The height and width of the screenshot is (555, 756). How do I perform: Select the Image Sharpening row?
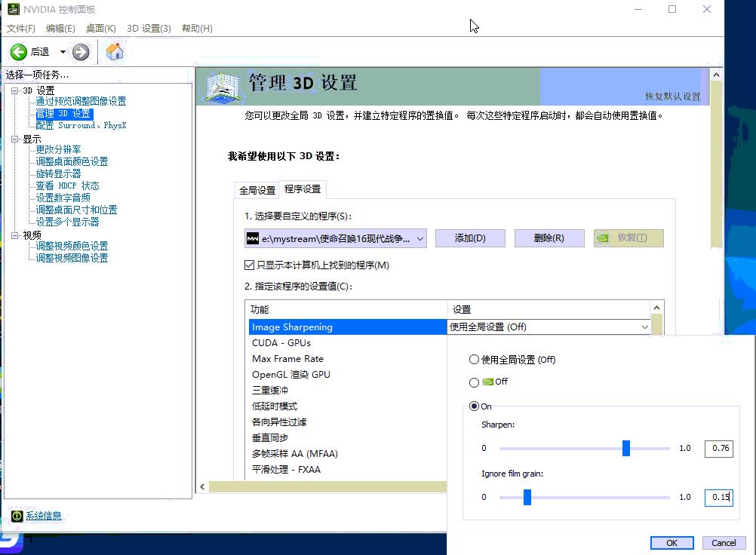coord(348,327)
